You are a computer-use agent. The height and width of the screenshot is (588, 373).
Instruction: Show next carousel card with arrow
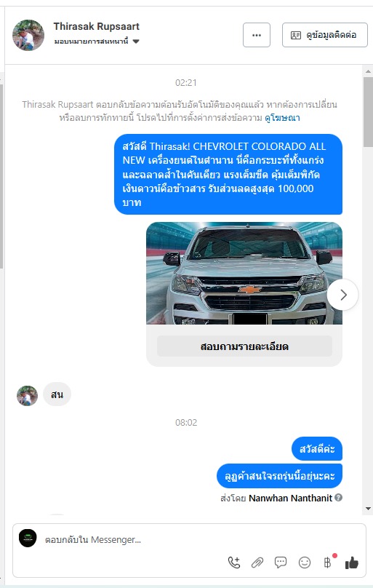point(342,295)
